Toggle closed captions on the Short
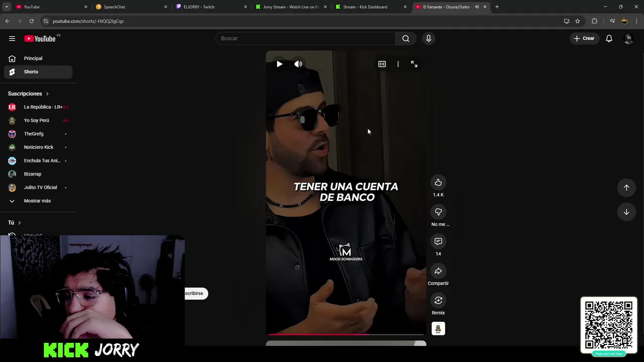This screenshot has width=644, height=362. click(x=382, y=64)
